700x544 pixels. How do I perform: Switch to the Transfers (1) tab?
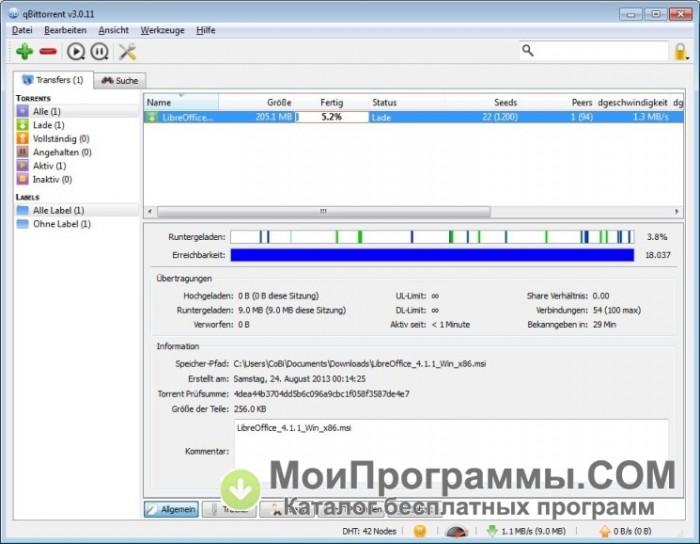coord(53,80)
